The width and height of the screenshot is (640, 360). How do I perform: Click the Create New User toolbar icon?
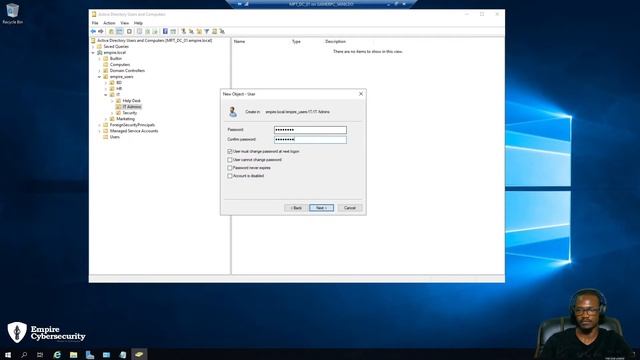[x=183, y=31]
